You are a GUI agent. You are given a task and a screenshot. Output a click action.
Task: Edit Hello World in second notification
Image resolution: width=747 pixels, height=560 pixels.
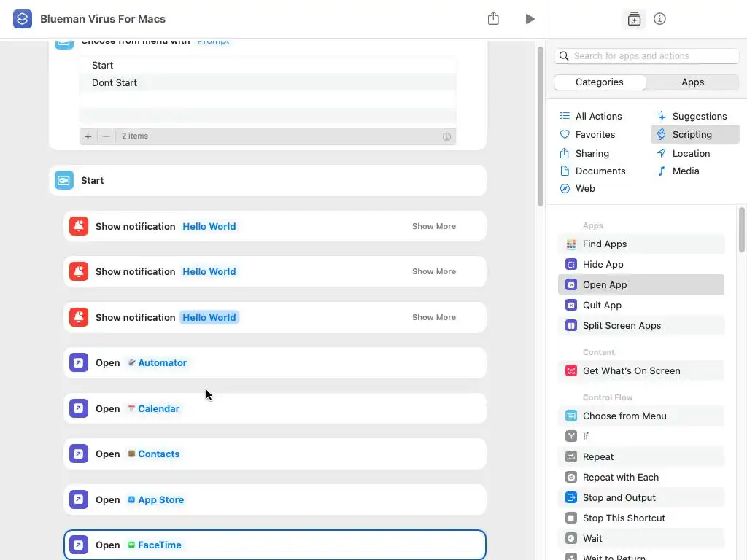[209, 271]
